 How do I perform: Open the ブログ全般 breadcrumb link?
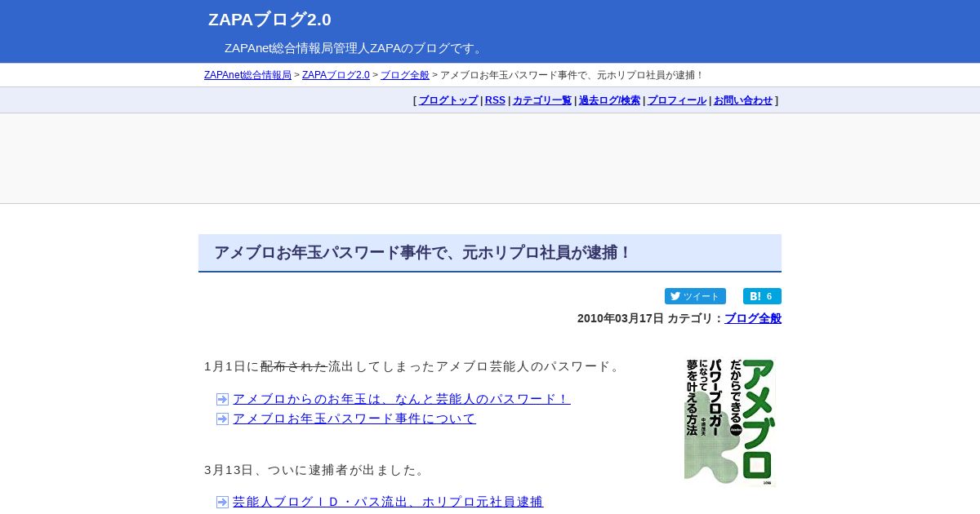(404, 75)
